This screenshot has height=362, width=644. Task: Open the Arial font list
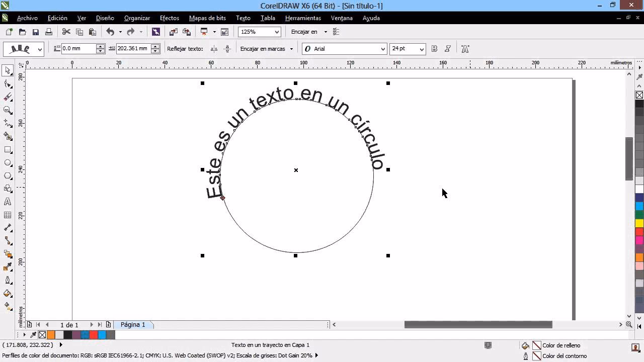[383, 48]
